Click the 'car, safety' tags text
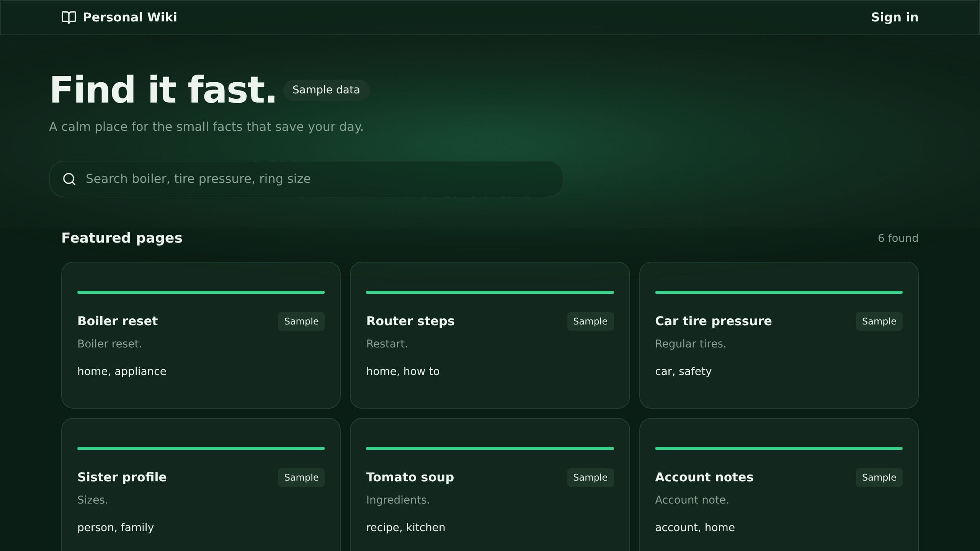 click(683, 372)
